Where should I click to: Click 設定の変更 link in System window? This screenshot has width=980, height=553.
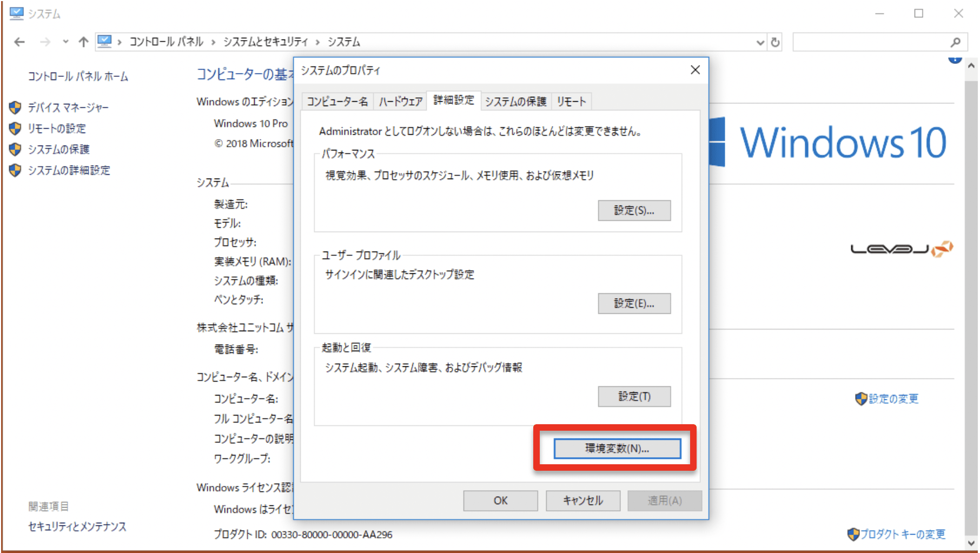pyautogui.click(x=893, y=399)
